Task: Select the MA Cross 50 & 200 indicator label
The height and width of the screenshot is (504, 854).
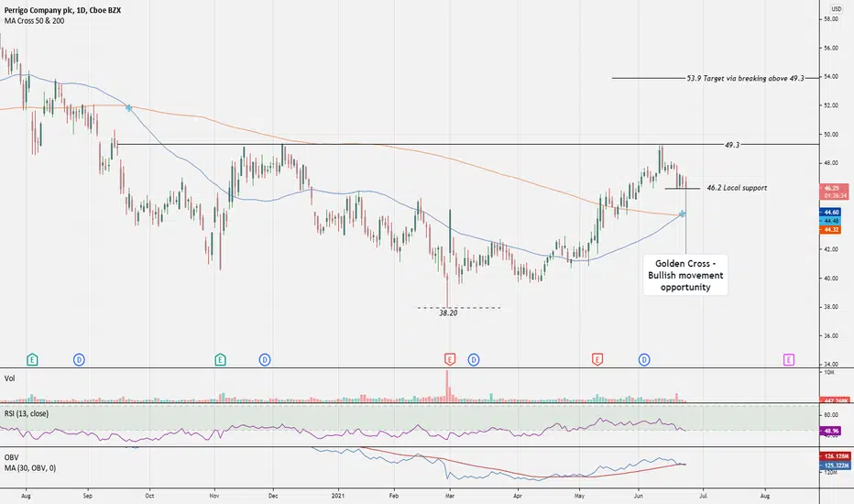Action: pyautogui.click(x=34, y=21)
